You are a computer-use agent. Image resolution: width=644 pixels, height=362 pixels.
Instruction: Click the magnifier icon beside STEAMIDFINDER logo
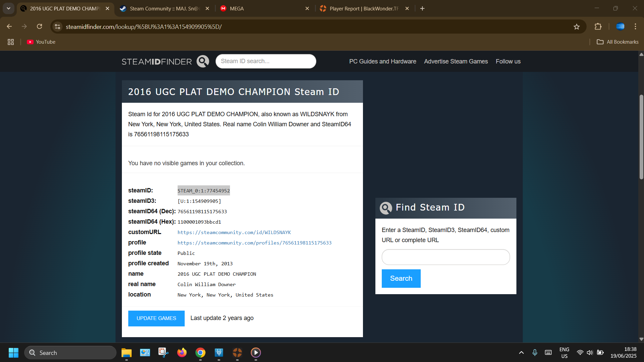pos(203,61)
